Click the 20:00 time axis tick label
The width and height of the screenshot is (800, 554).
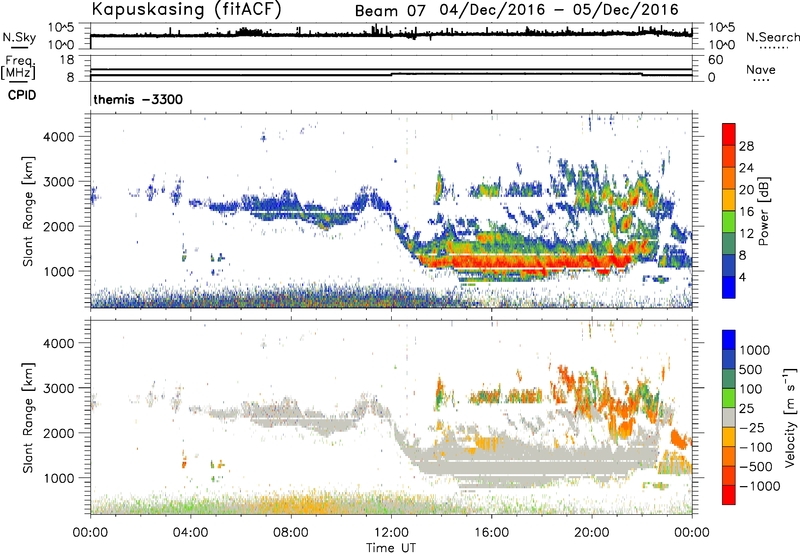coord(592,533)
